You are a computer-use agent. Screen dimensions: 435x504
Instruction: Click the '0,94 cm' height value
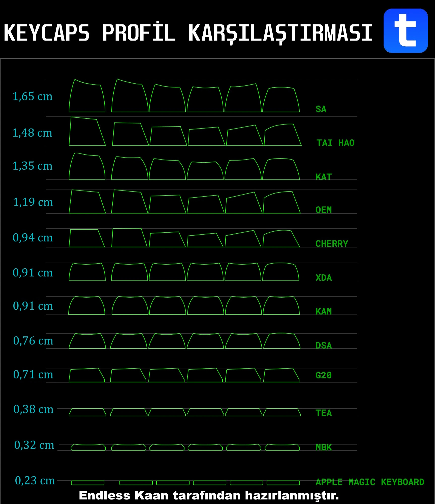33,238
